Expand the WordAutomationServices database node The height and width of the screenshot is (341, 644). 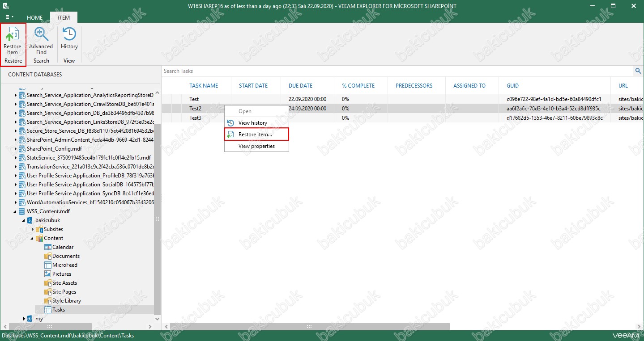tap(16, 202)
